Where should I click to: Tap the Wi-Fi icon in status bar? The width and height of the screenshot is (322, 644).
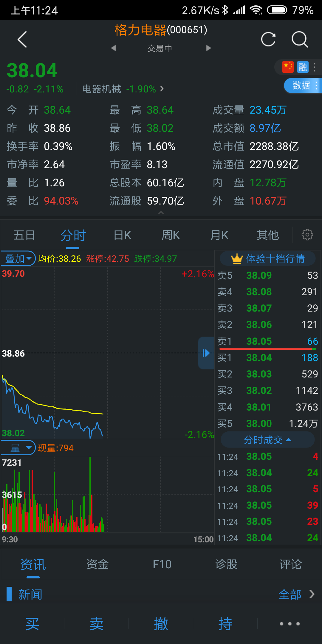pyautogui.click(x=256, y=10)
